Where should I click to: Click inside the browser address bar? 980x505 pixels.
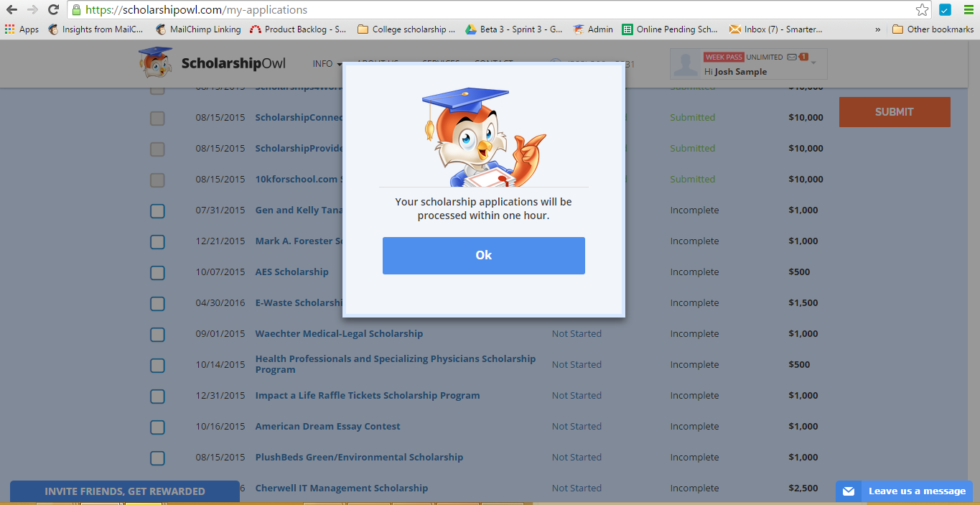tap(287, 11)
